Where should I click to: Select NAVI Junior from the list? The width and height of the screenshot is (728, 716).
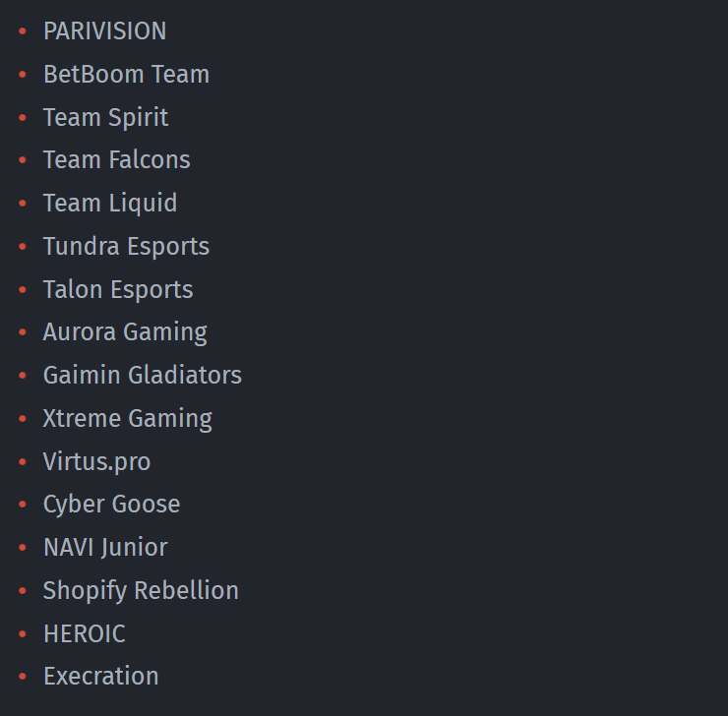pos(105,548)
